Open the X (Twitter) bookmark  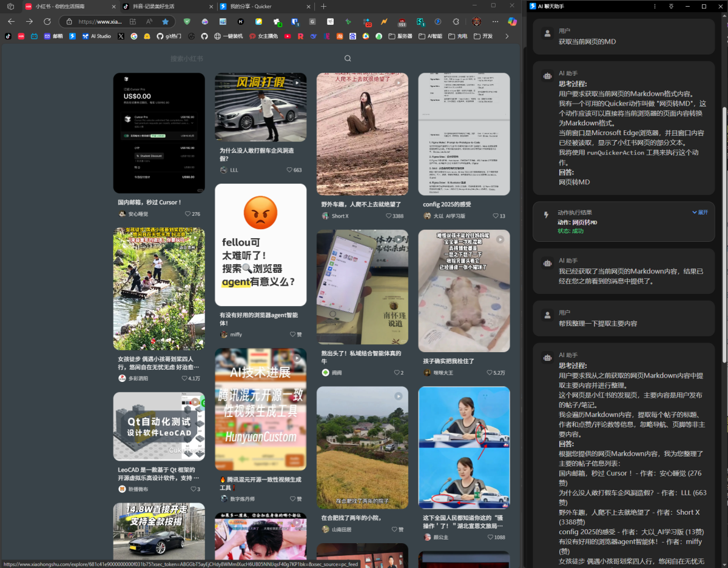click(121, 36)
